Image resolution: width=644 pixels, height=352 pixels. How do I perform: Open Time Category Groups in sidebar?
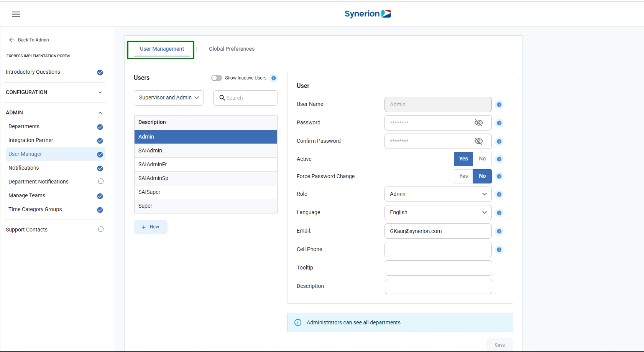[35, 210]
